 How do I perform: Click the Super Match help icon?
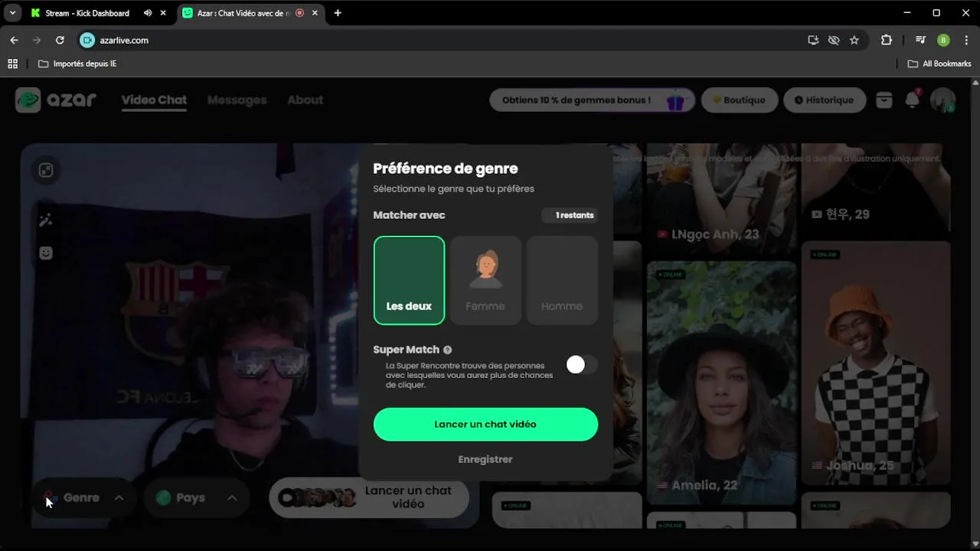pyautogui.click(x=447, y=350)
